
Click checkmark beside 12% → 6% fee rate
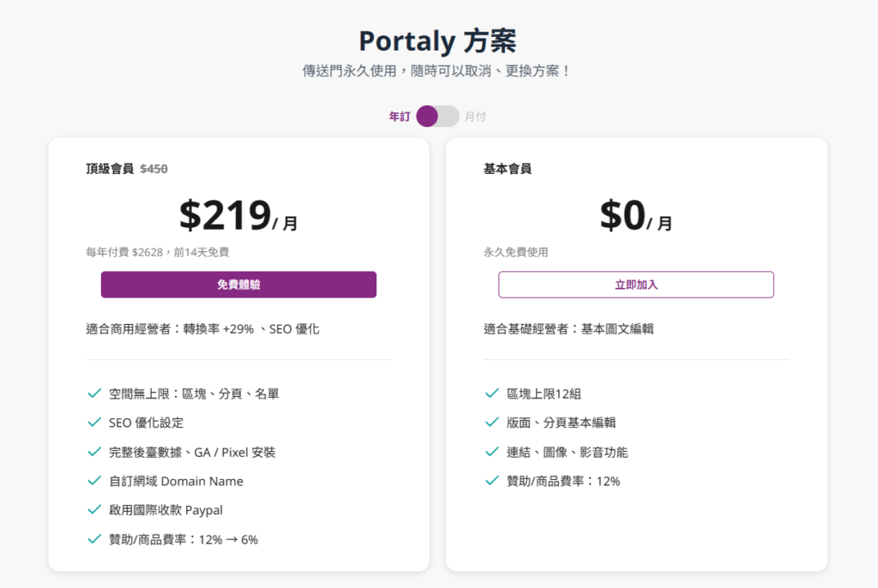tap(94, 539)
